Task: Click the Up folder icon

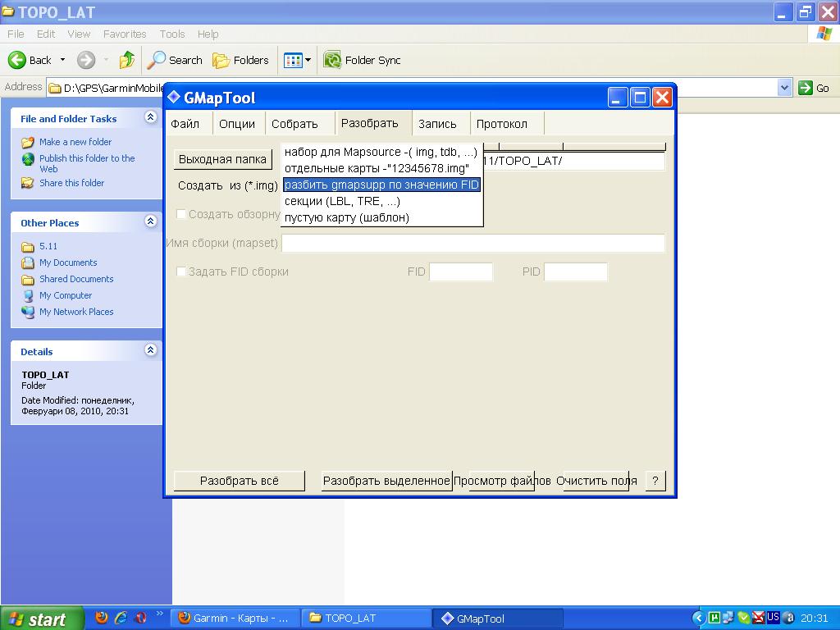Action: 126,60
